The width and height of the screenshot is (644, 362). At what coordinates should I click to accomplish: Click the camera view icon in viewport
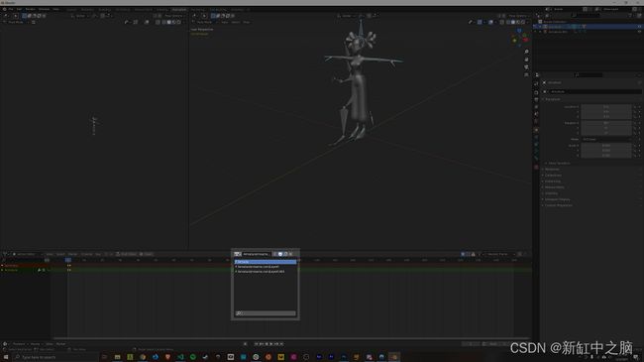point(526,67)
